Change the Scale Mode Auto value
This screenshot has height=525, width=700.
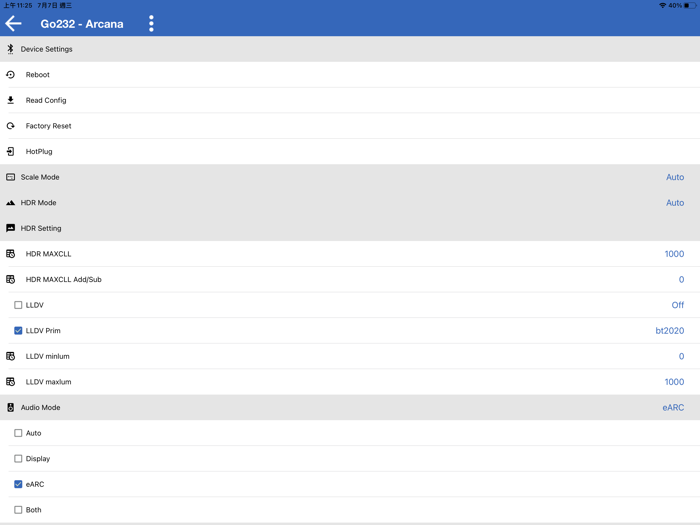(675, 177)
